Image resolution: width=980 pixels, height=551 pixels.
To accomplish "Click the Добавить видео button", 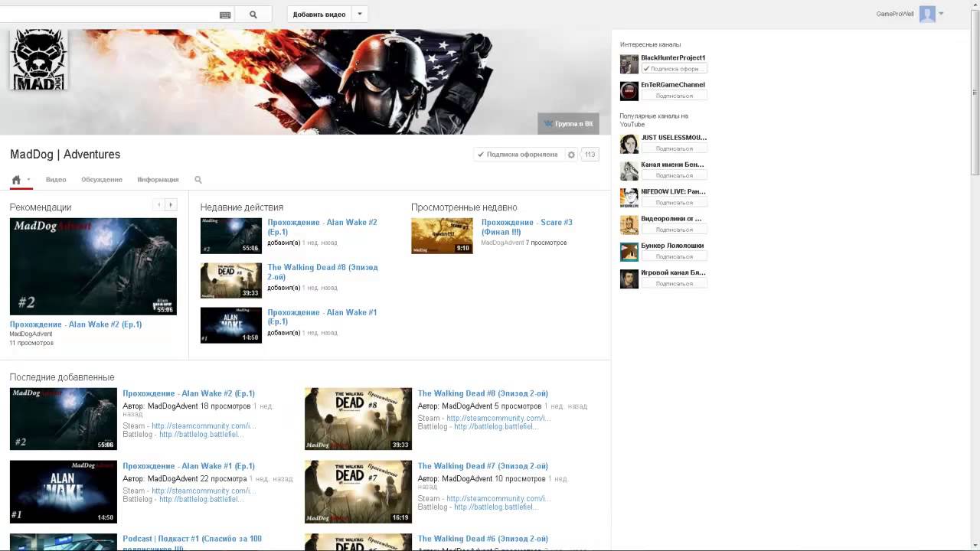I will coord(319,14).
